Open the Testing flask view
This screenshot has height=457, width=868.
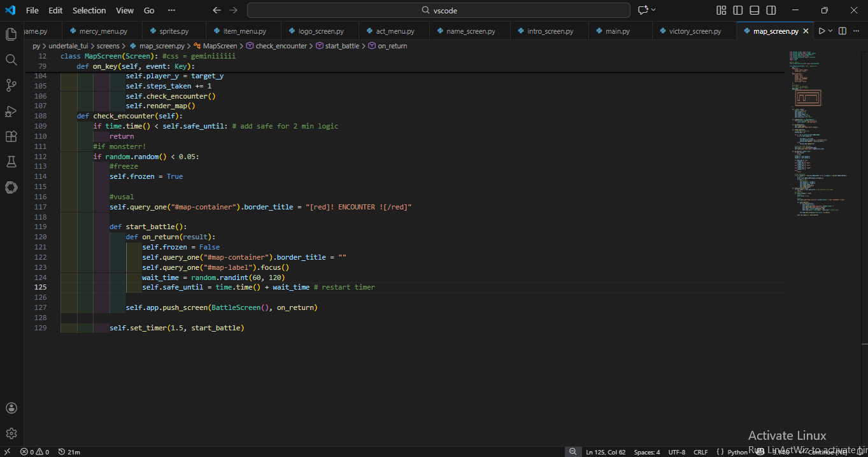(11, 162)
